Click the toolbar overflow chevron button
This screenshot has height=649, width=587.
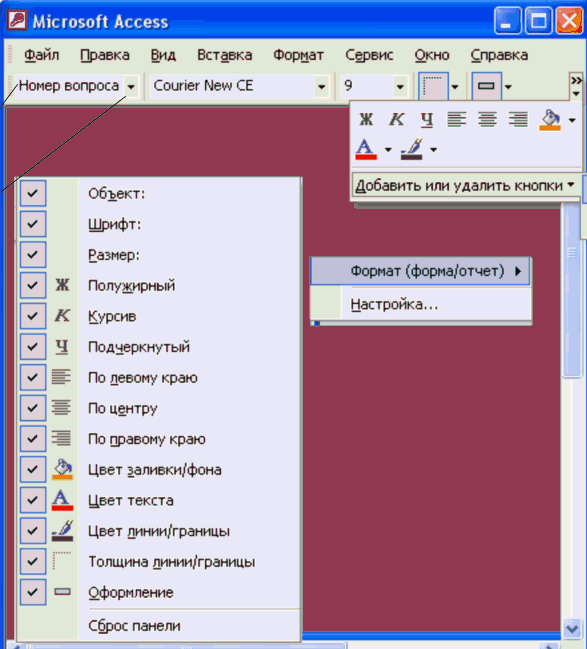click(x=576, y=86)
